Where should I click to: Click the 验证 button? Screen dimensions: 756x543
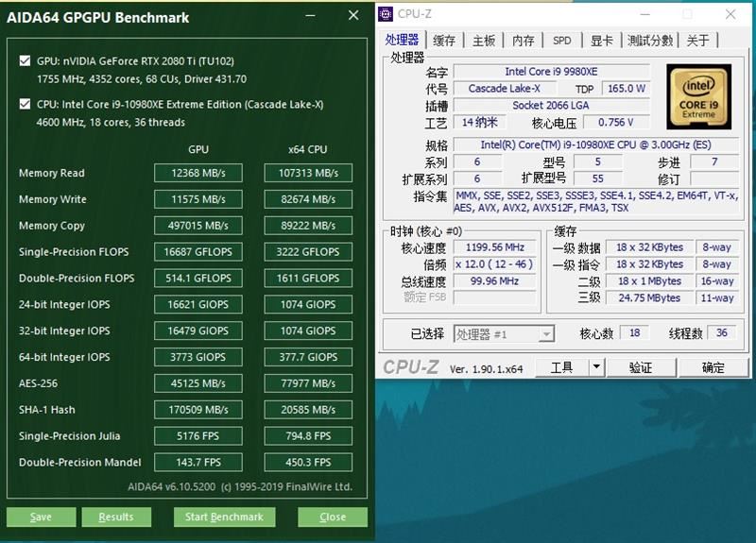(x=641, y=368)
